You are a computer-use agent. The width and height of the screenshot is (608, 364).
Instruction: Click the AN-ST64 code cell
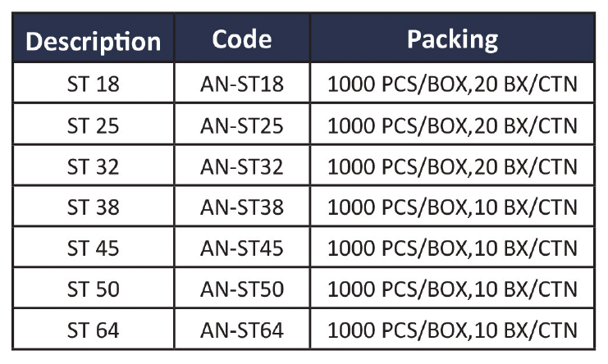241,330
